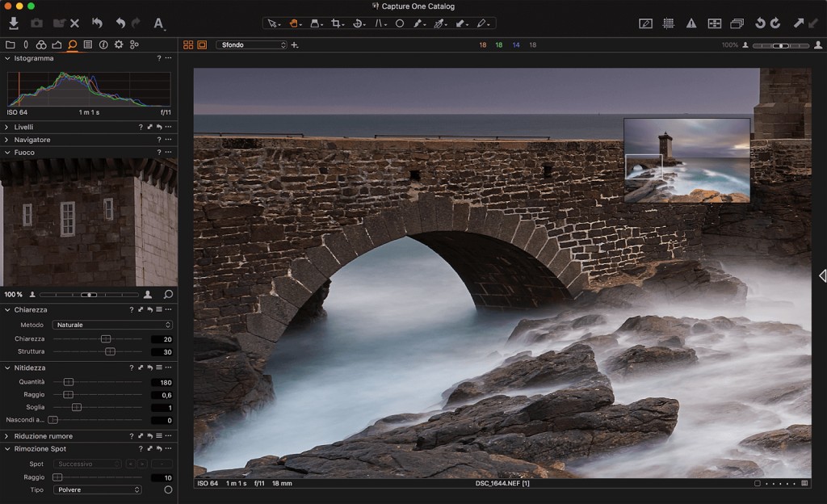The width and height of the screenshot is (827, 504).
Task: Click the Auto adjust 'A' icon
Action: [x=158, y=23]
